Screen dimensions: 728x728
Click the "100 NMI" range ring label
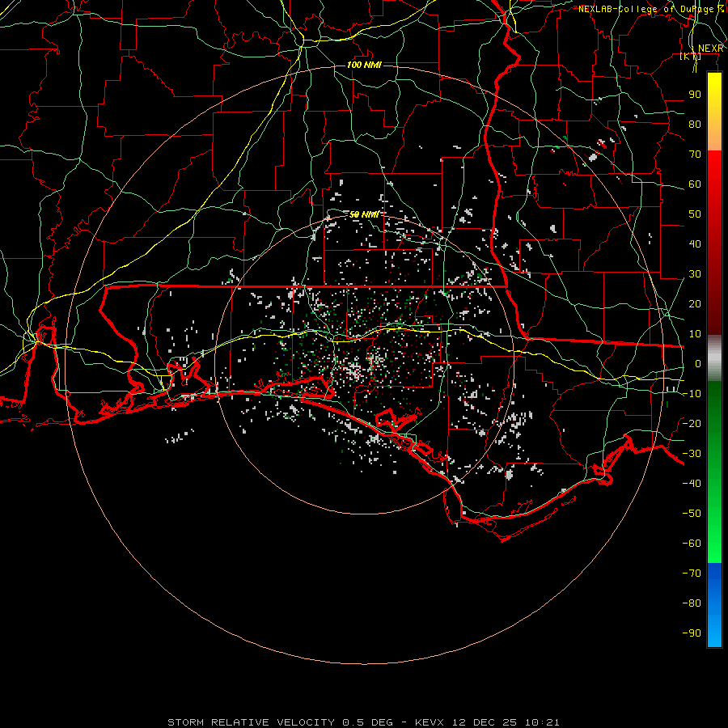pos(364,65)
